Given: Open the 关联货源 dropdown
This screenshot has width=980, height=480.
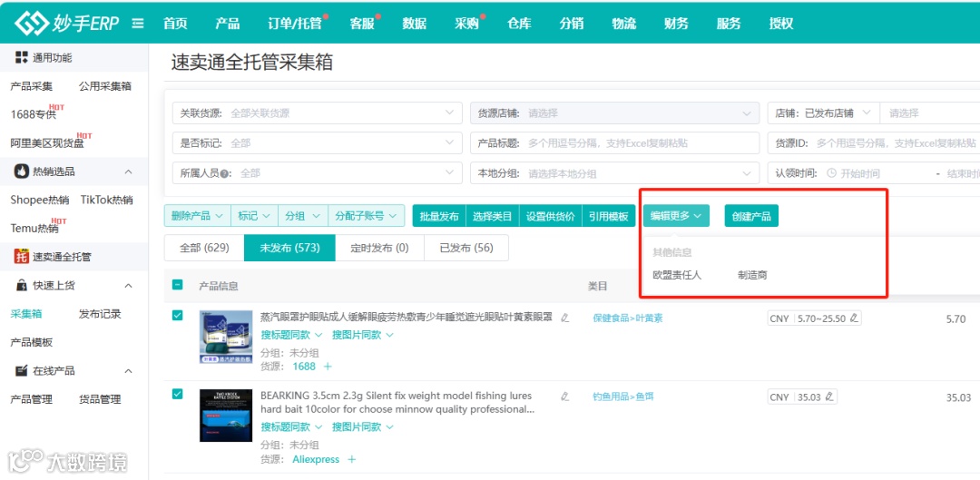Looking at the screenshot, I should pyautogui.click(x=317, y=113).
